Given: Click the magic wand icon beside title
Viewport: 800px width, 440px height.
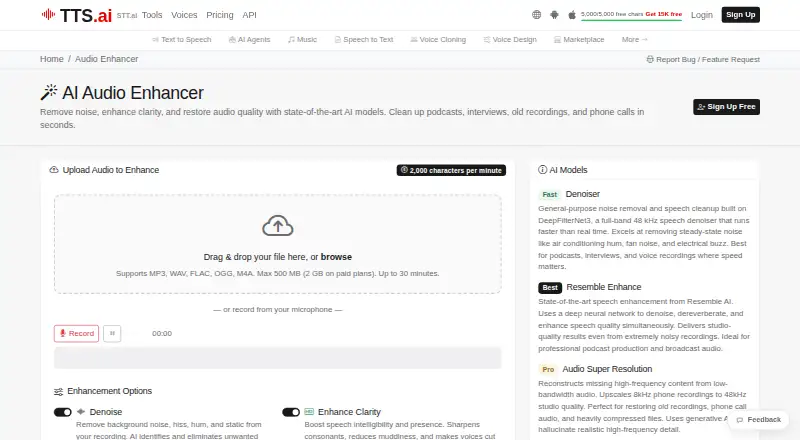Looking at the screenshot, I should [49, 92].
